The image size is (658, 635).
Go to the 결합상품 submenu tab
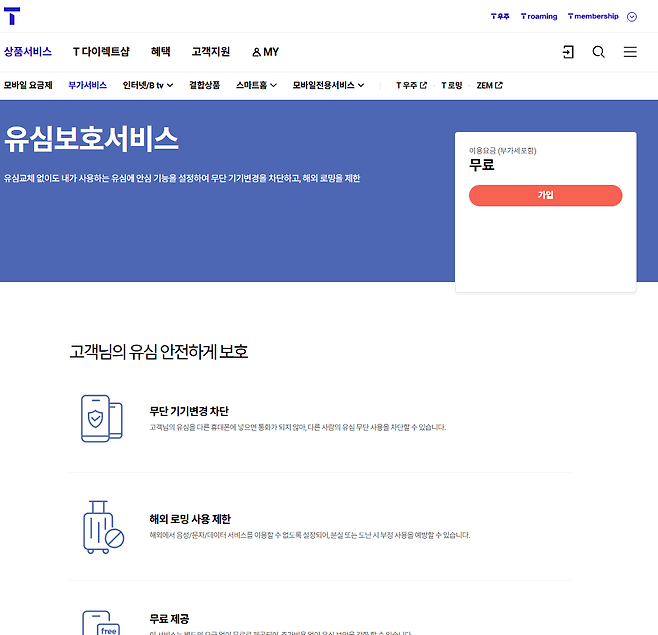point(204,85)
